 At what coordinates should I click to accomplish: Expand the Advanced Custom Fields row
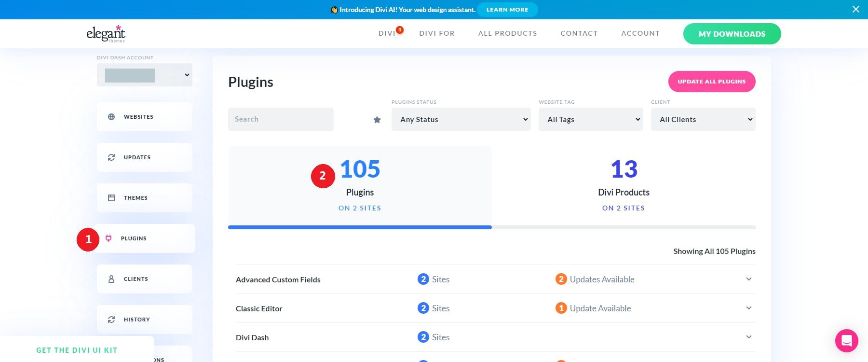(x=748, y=279)
